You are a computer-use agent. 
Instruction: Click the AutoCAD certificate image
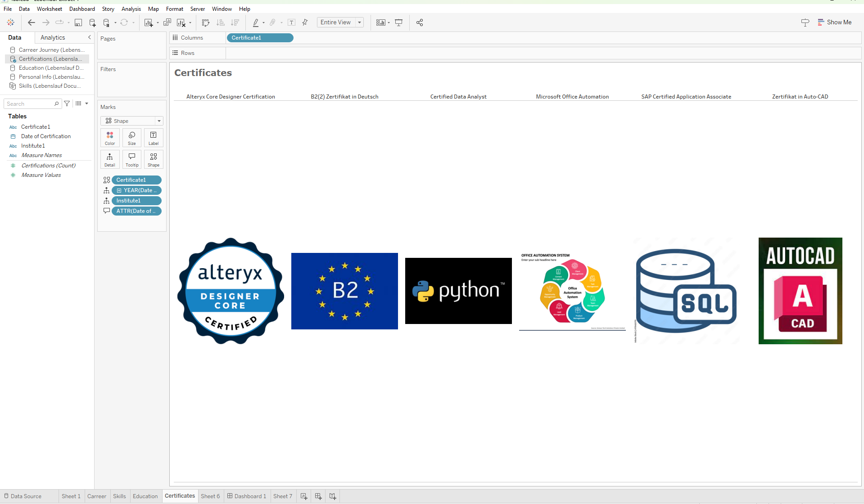[801, 291]
